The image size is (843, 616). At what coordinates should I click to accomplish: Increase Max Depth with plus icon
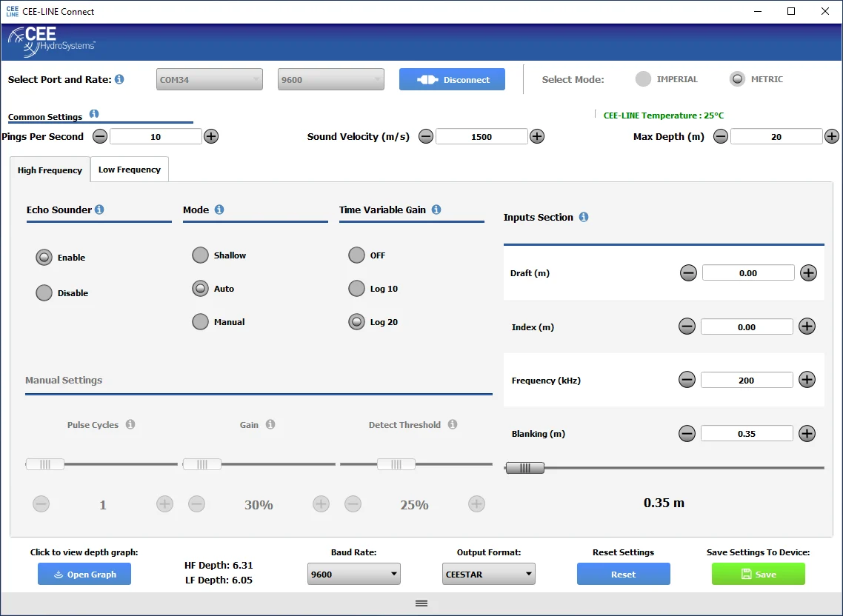click(x=832, y=136)
